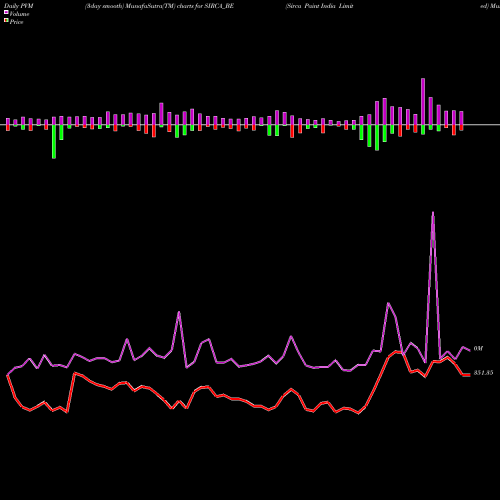Click the highest peak of magenta volume line
500x500 pixels.
point(433,213)
